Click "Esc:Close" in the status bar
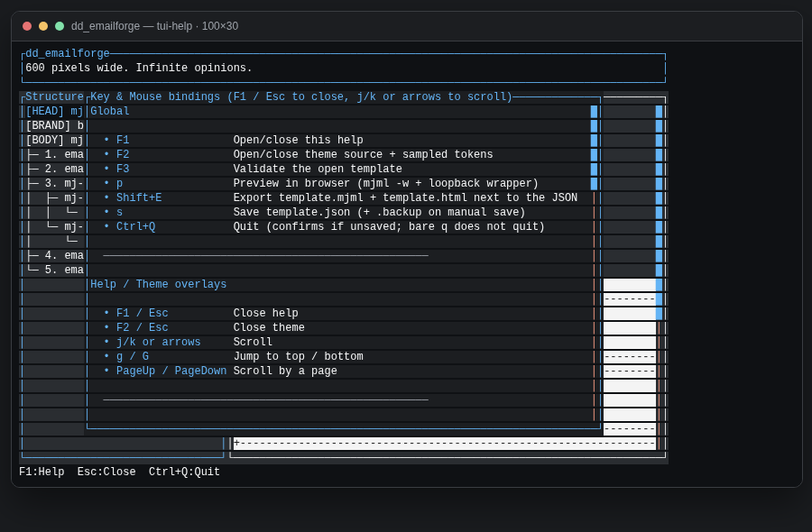812x532 pixels. tap(106, 472)
